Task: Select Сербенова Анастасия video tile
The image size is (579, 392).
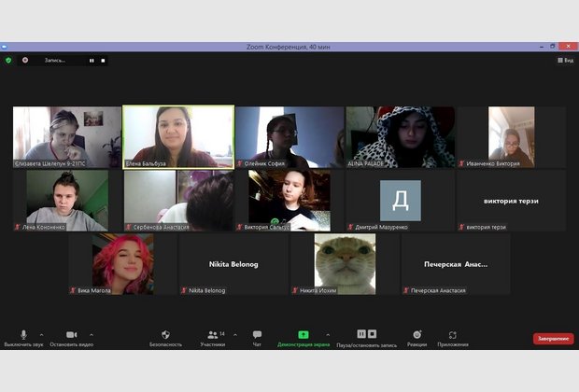Action: coord(178,201)
